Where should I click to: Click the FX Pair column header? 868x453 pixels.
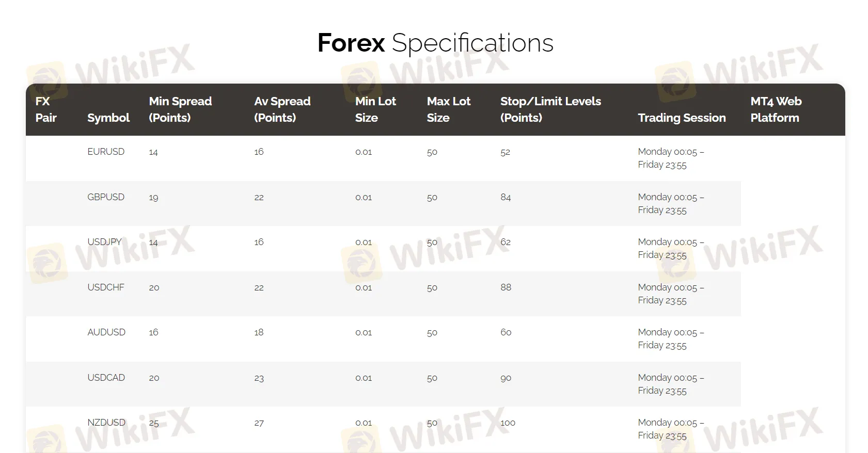click(46, 109)
